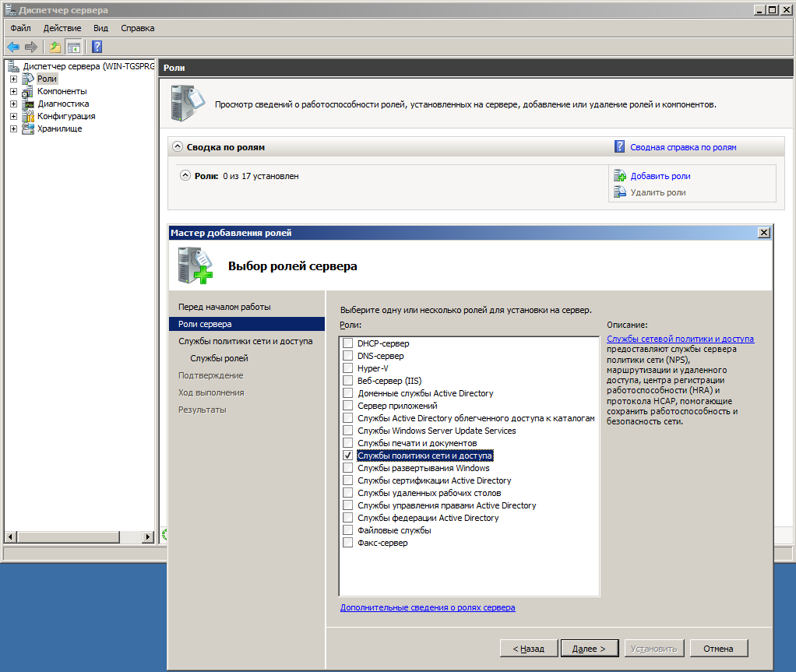Open Дополнительные сведения о ролях сервера link
796x672 pixels.
coord(427,607)
